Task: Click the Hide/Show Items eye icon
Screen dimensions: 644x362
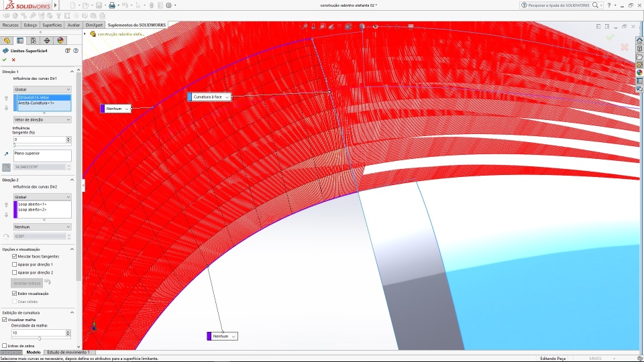Action: pos(376,26)
